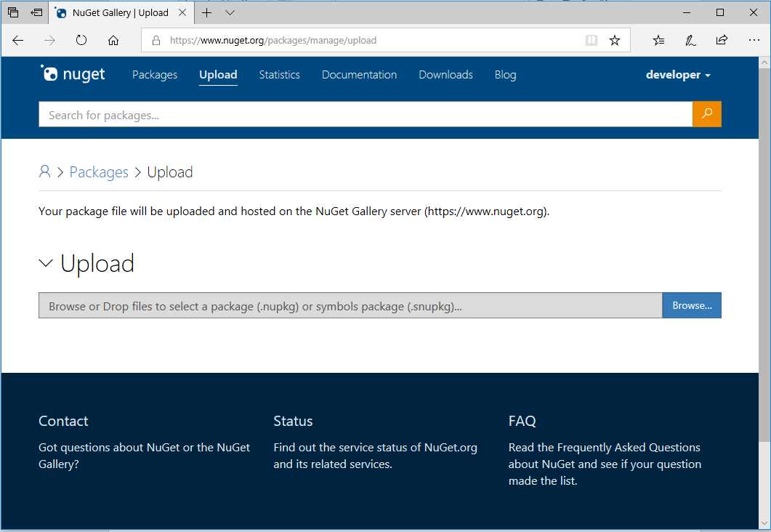The height and width of the screenshot is (532, 771).
Task: Click the orange search magnifier icon
Action: pyautogui.click(x=706, y=114)
